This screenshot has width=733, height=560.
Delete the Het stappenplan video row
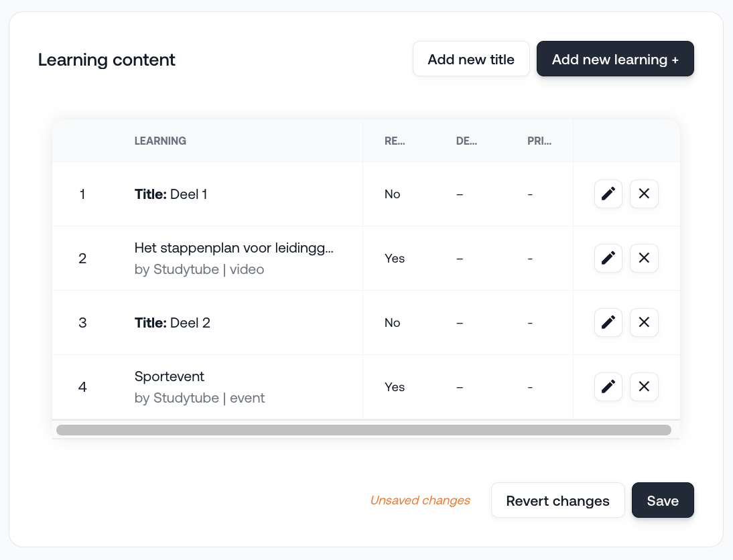[x=644, y=259]
